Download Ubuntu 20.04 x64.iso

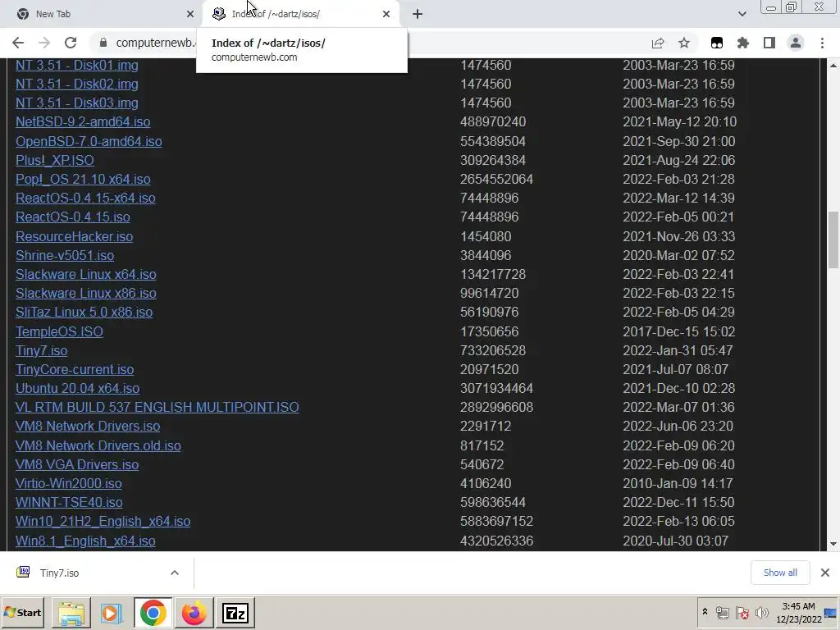[78, 388]
